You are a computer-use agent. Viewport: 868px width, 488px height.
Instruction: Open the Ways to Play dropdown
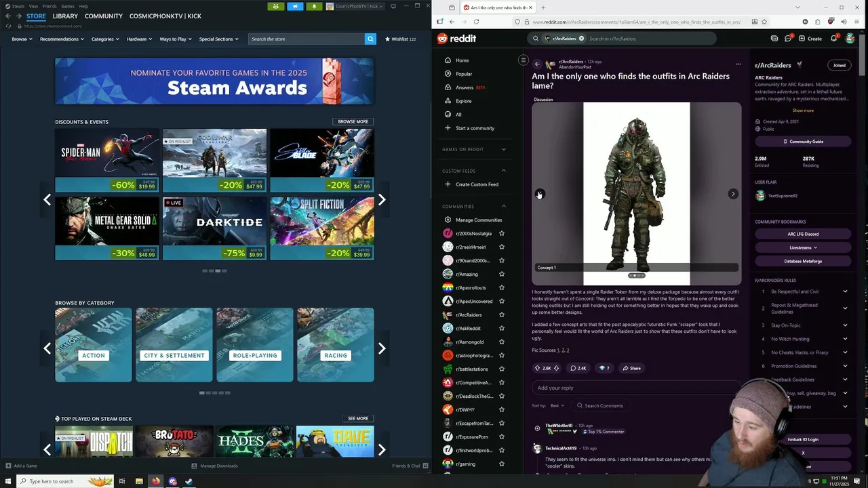click(x=176, y=39)
